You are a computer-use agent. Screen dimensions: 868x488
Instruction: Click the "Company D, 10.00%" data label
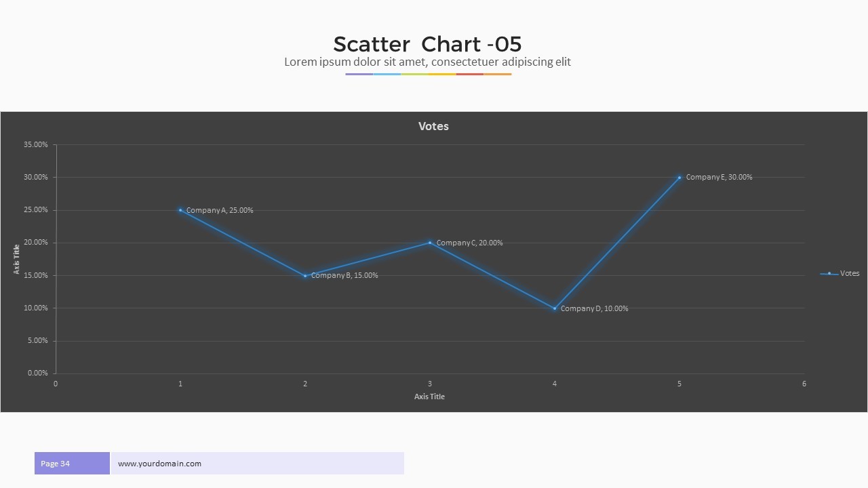[594, 308]
